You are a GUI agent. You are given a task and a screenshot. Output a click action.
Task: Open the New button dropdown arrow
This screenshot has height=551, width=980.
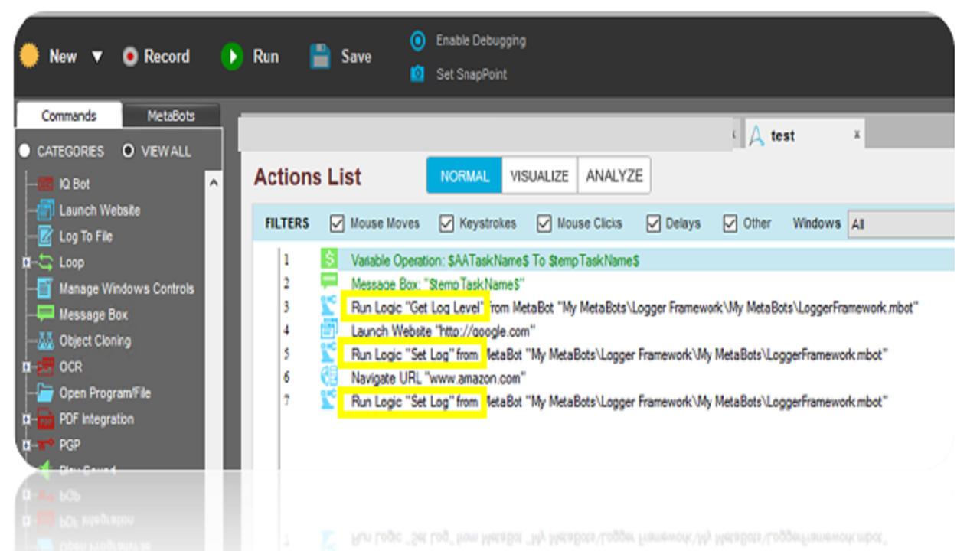pos(97,57)
